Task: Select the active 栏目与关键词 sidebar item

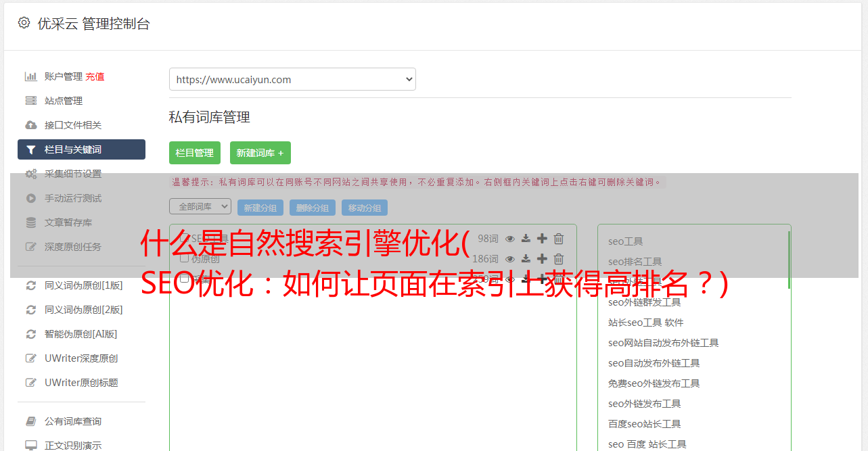Action: [81, 149]
